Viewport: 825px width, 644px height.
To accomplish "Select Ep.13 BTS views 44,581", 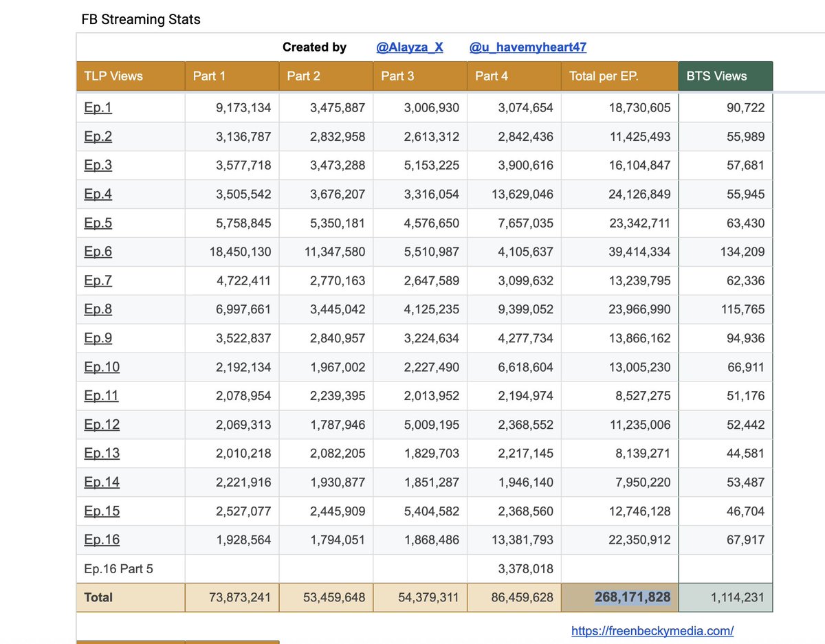I will (x=726, y=454).
